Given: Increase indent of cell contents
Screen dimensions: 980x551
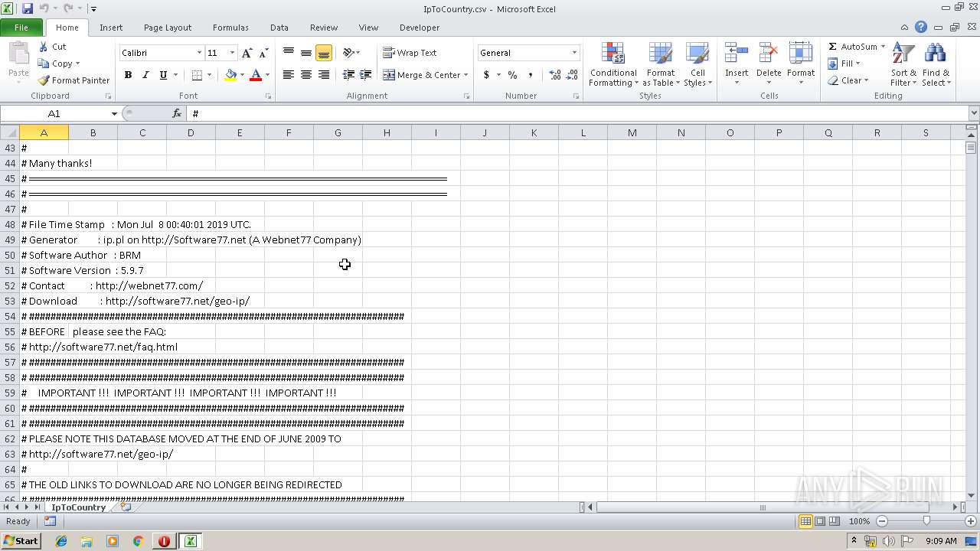Looking at the screenshot, I should 366,75.
